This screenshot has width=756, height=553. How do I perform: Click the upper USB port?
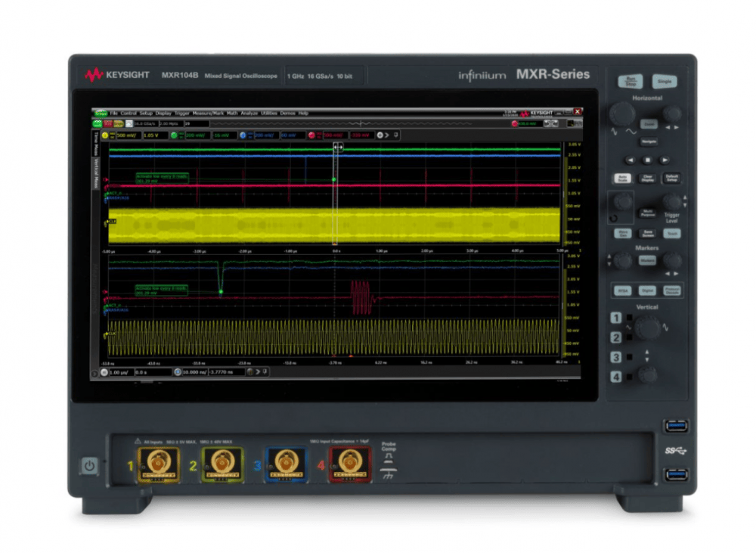pos(676,426)
